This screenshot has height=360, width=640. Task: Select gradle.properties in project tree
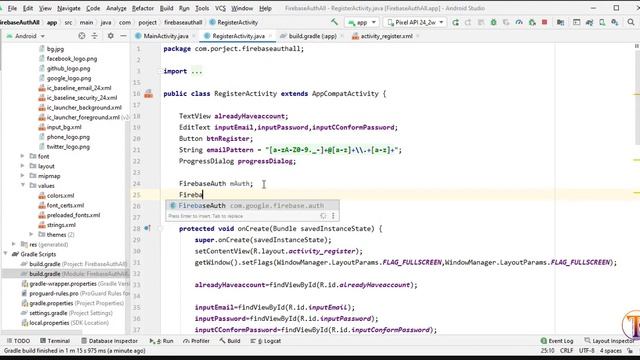tap(73, 303)
